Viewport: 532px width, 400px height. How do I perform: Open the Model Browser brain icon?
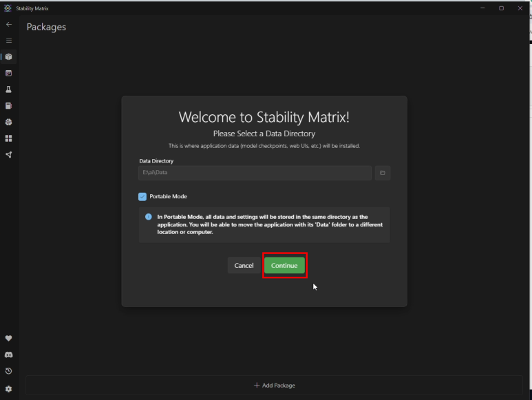[x=9, y=122]
